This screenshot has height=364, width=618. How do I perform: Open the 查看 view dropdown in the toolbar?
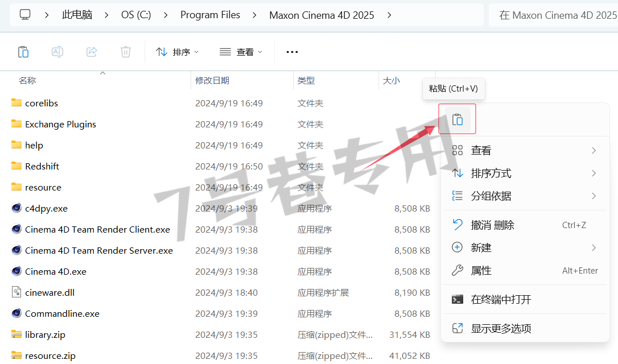tap(241, 52)
